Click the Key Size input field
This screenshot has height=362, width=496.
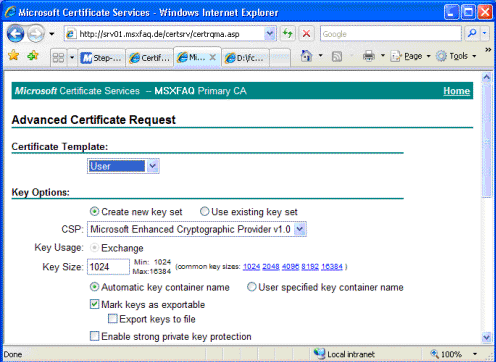108,267
